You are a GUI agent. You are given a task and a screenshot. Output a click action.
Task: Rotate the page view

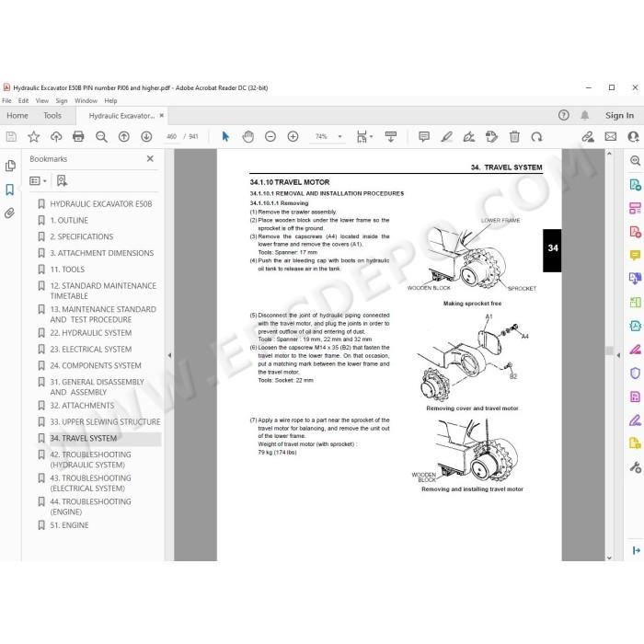(x=536, y=136)
